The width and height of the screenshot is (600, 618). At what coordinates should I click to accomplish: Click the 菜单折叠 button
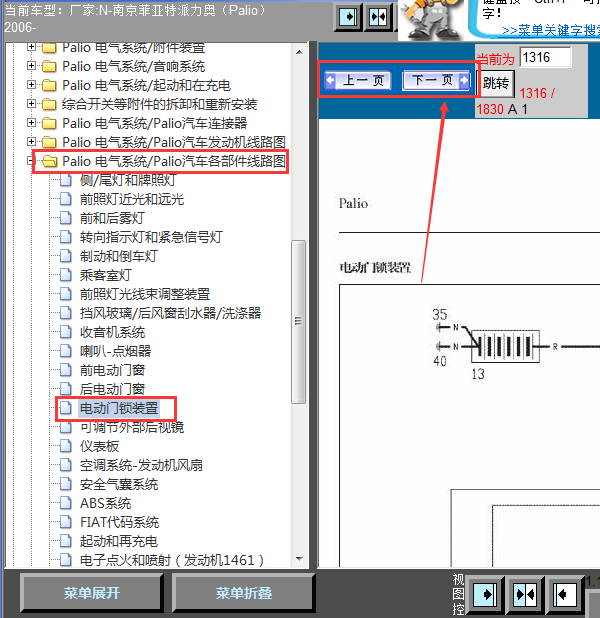pos(243,593)
